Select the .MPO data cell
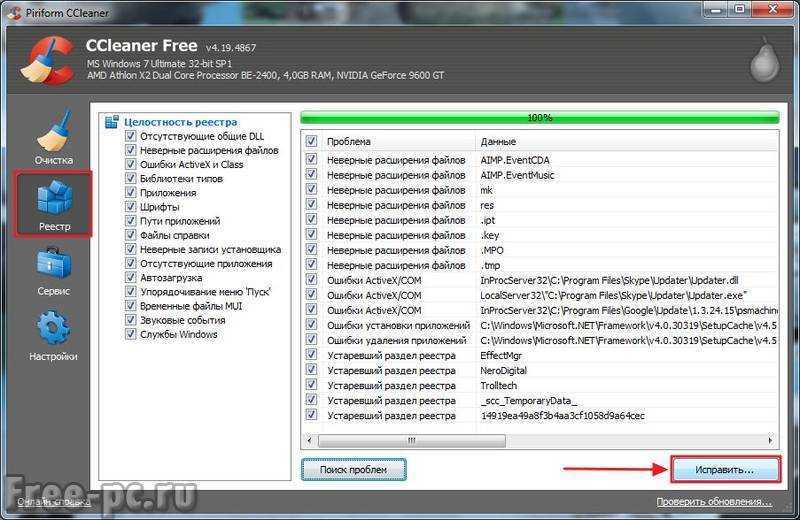 492,251
